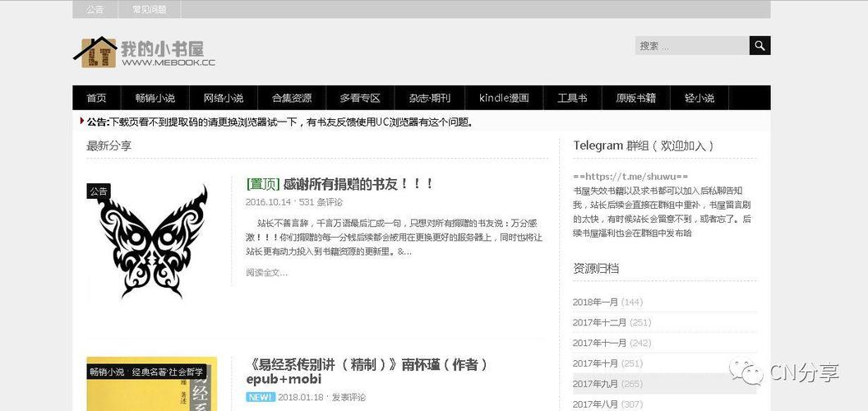
Task: Open the https://t.me/shuwu Telegram link
Action: (x=631, y=177)
